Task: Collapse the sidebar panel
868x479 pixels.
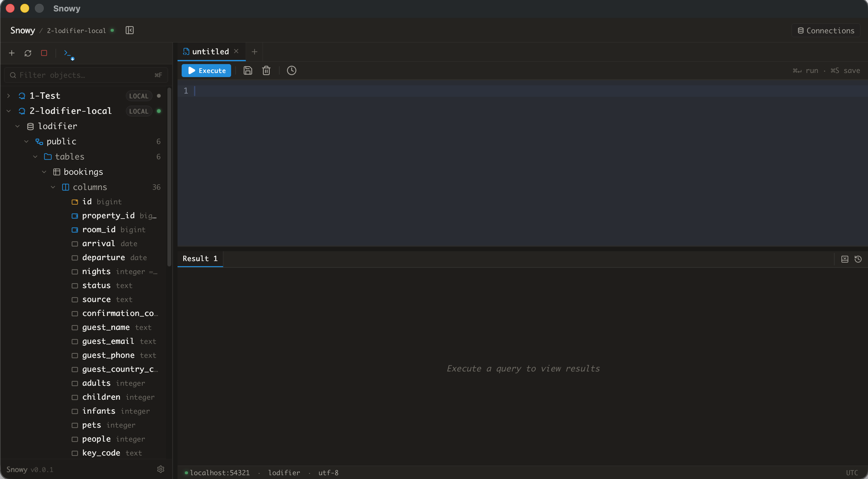Action: coord(130,30)
